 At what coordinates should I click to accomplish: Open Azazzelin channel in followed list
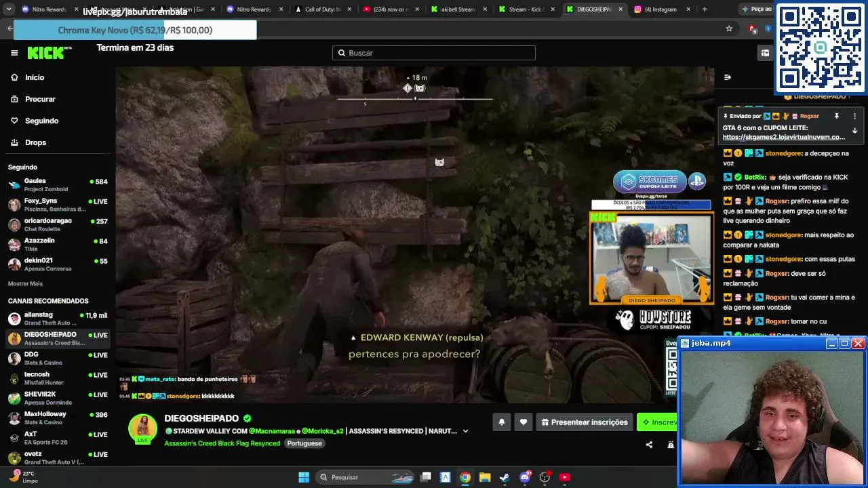tap(58, 244)
